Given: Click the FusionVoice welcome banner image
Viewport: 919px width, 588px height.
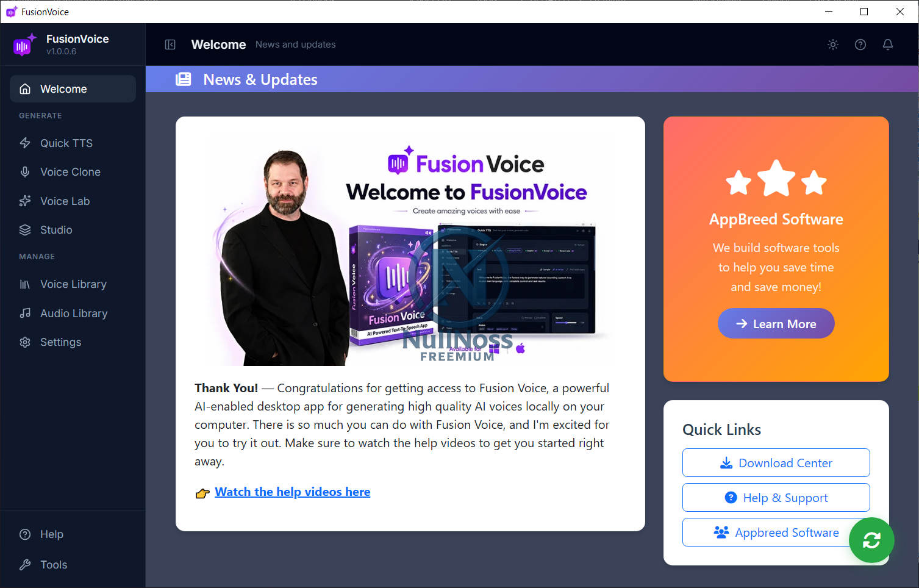Looking at the screenshot, I should pyautogui.click(x=410, y=251).
